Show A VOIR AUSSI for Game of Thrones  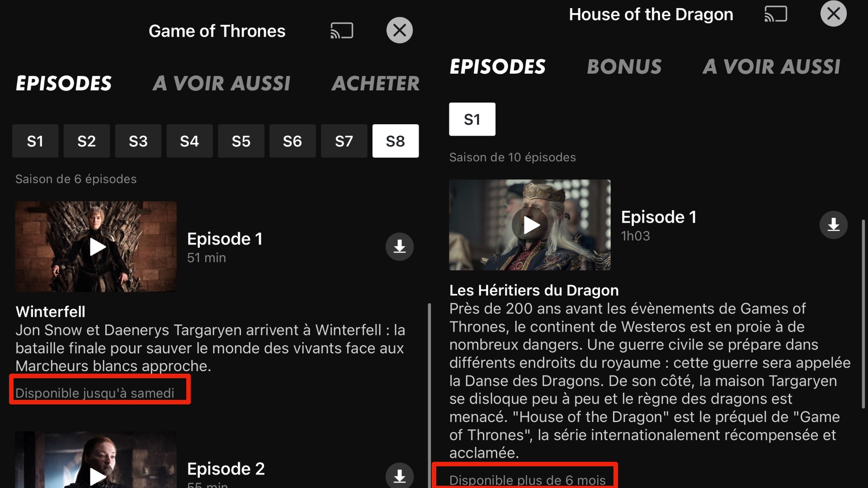point(222,84)
